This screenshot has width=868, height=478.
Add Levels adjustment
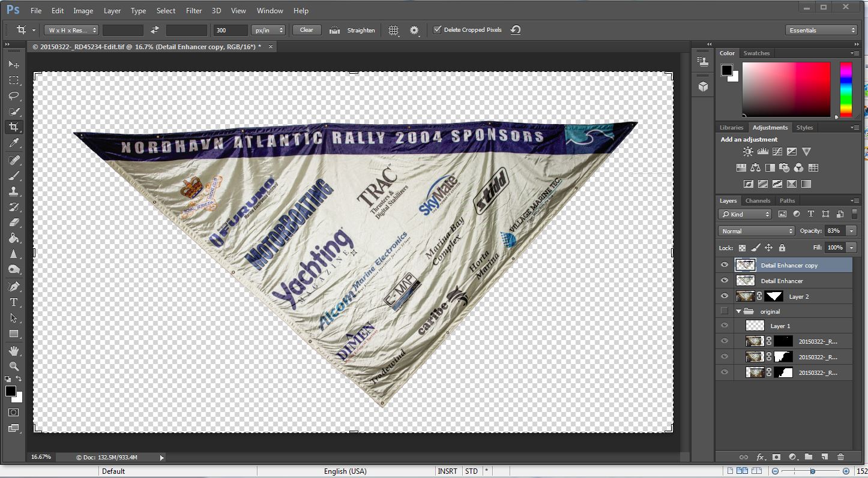(763, 152)
